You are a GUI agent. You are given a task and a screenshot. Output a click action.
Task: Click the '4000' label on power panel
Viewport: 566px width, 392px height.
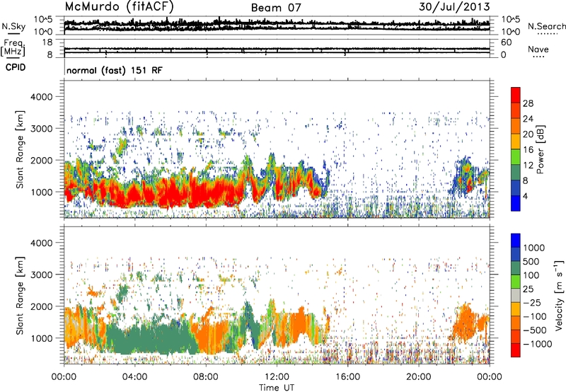[41, 97]
